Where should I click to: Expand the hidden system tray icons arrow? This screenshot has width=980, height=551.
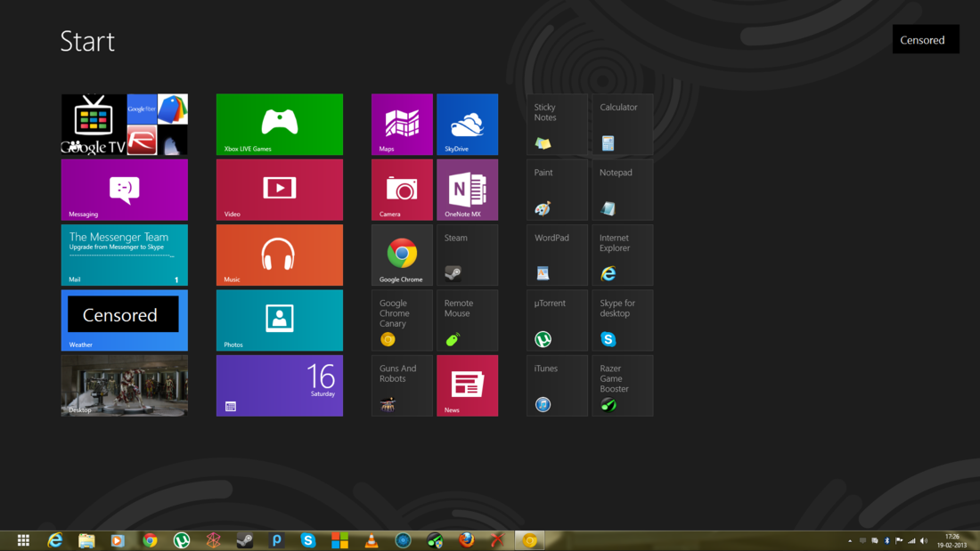click(849, 541)
